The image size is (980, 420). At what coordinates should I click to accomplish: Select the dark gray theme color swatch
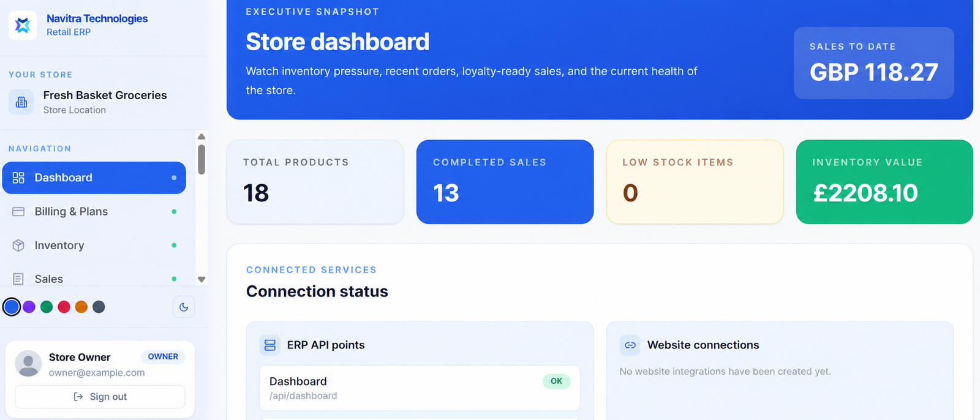(x=99, y=307)
